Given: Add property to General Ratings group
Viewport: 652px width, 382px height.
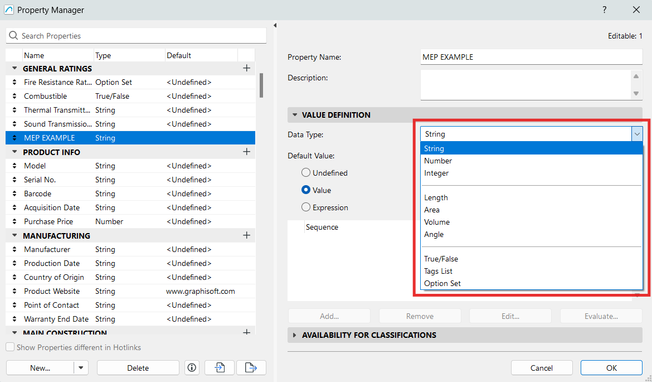Looking at the screenshot, I should click(x=247, y=68).
